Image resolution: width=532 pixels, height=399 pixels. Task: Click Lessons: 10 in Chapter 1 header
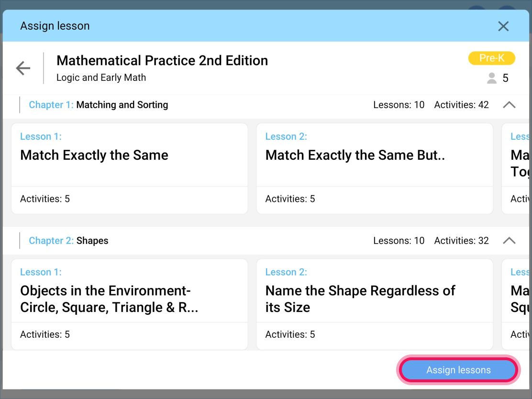pos(399,105)
